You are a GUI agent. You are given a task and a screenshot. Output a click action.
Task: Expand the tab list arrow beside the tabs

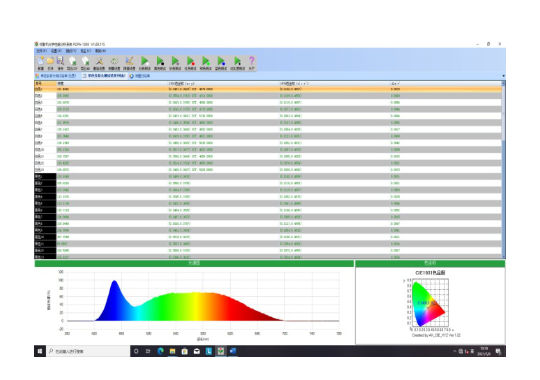503,76
